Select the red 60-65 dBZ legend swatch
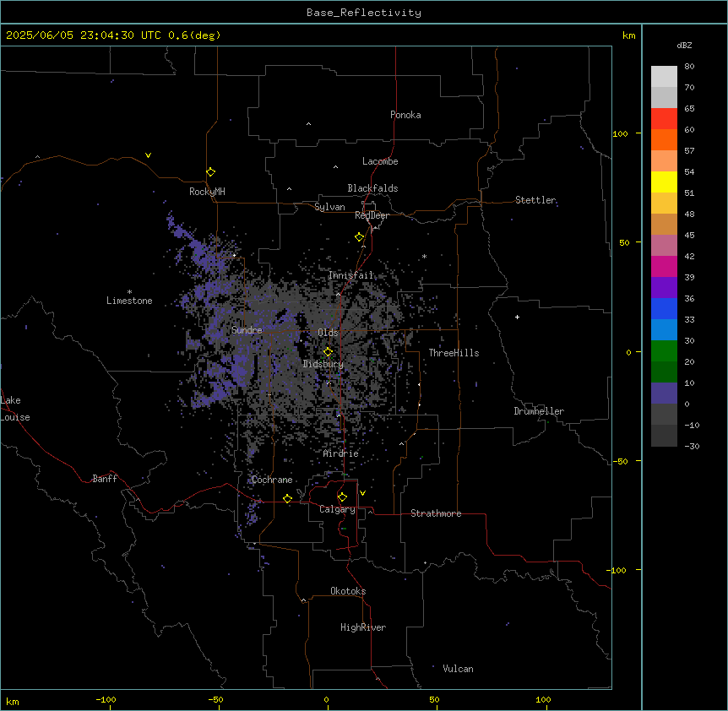 point(664,118)
